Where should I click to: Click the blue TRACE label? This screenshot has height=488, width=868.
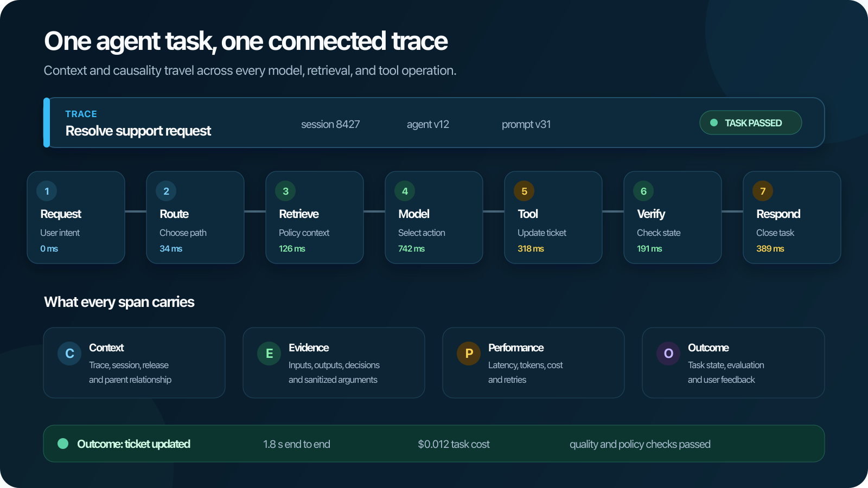click(81, 114)
